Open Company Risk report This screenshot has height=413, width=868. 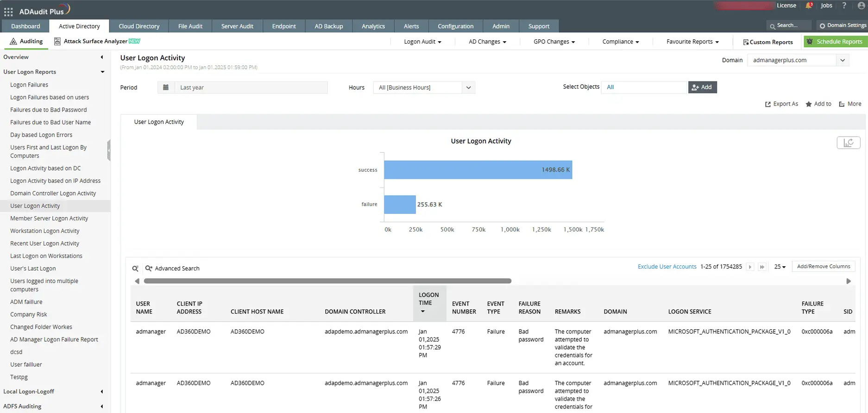pyautogui.click(x=29, y=314)
